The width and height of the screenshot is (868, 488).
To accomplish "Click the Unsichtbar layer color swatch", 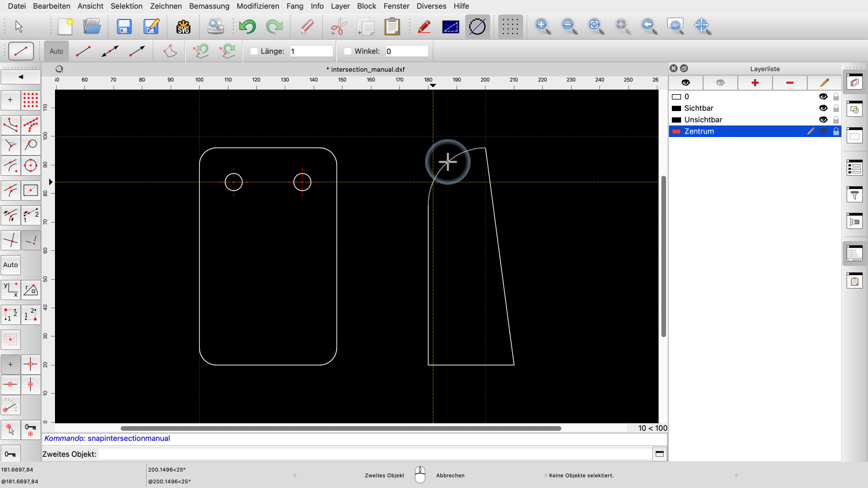I will [676, 120].
